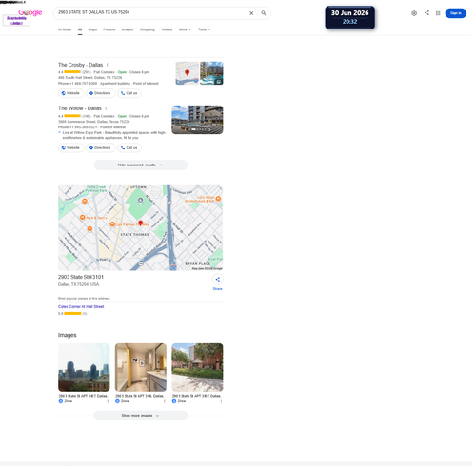Screen dimensions: 476x466
Task: Open the courtyard garden image thumbnail
Action: [x=197, y=367]
